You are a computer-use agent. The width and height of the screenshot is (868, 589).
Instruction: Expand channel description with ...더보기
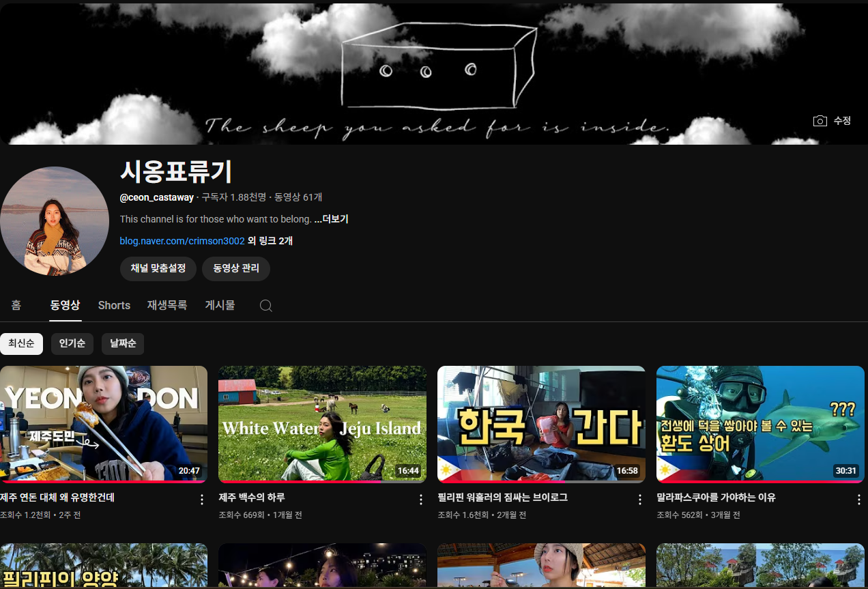(x=331, y=219)
